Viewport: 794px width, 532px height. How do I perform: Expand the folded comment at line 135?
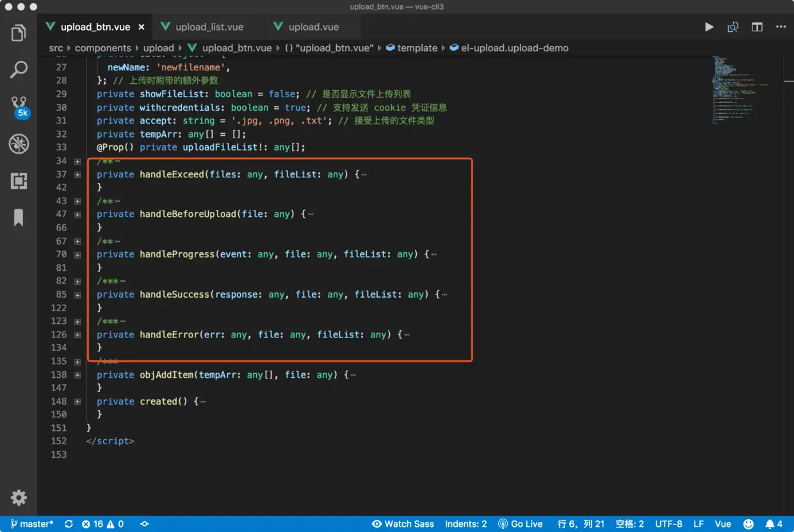[x=77, y=362]
